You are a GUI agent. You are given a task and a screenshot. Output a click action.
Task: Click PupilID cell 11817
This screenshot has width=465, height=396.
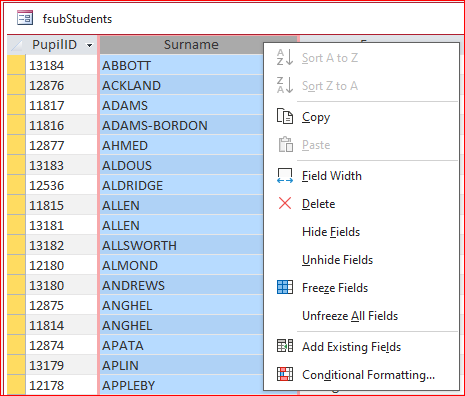point(61,105)
